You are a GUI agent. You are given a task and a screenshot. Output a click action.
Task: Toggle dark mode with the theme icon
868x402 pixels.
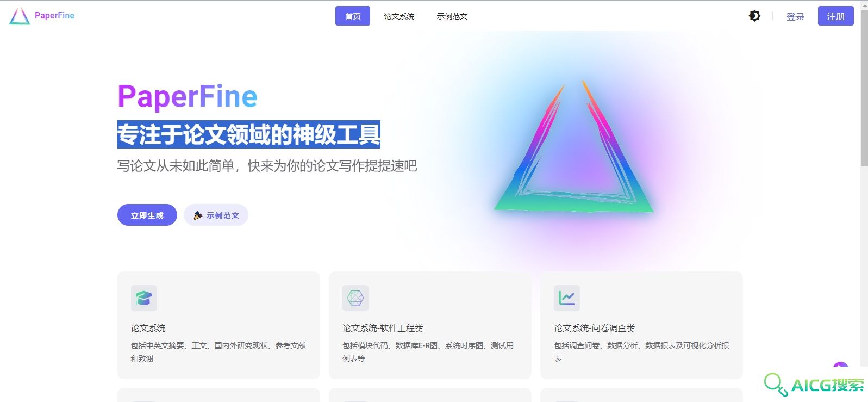tap(754, 16)
